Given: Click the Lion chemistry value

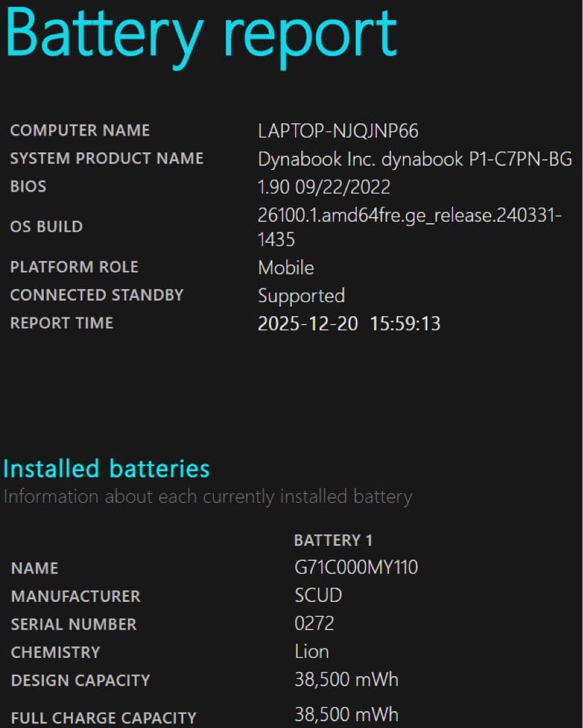Looking at the screenshot, I should point(311,652).
